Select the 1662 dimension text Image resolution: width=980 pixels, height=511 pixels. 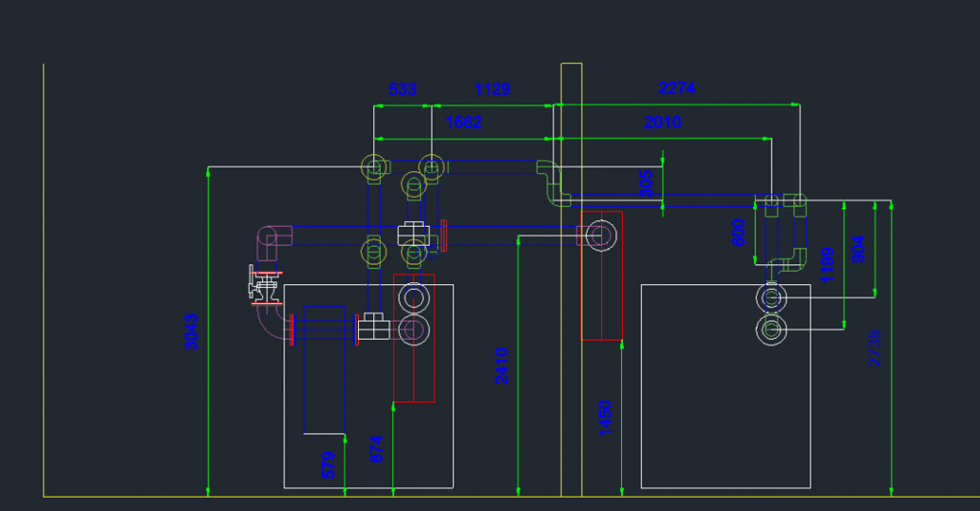pos(463,122)
